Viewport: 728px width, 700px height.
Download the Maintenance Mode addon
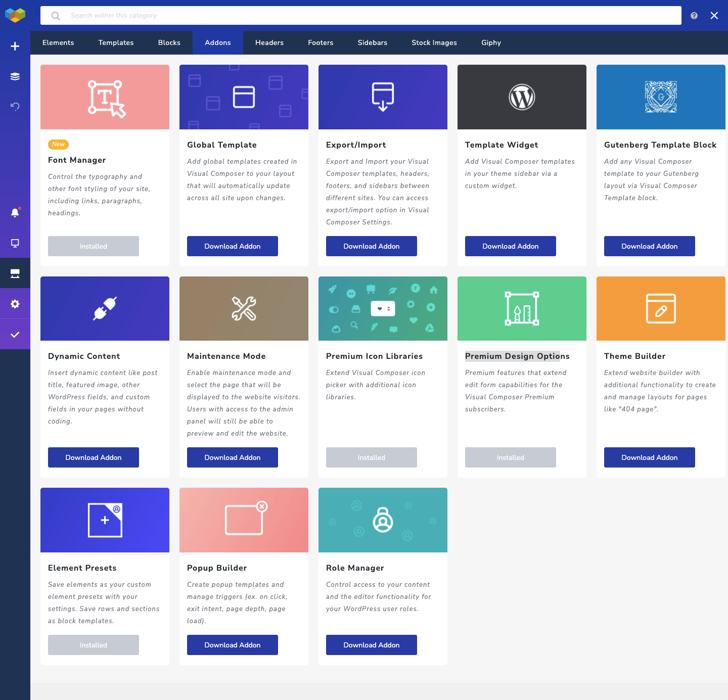(x=233, y=457)
